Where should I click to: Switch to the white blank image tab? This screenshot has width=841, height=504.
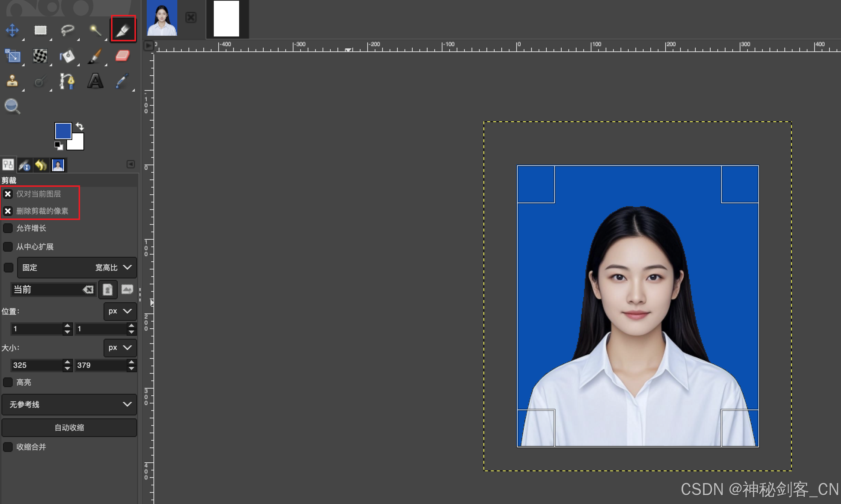tap(226, 19)
